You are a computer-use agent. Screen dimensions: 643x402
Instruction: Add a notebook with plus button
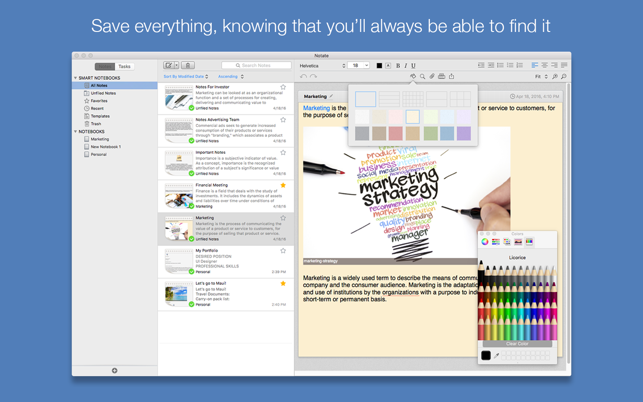pyautogui.click(x=114, y=370)
